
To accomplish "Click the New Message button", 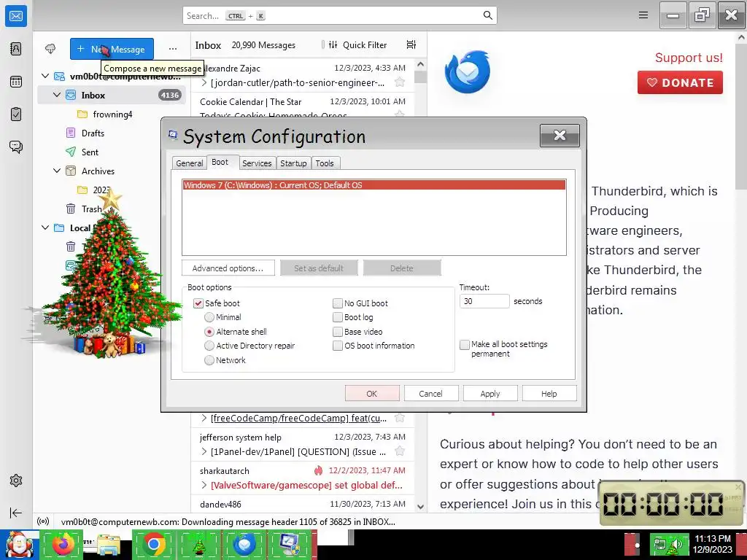I will tap(112, 49).
